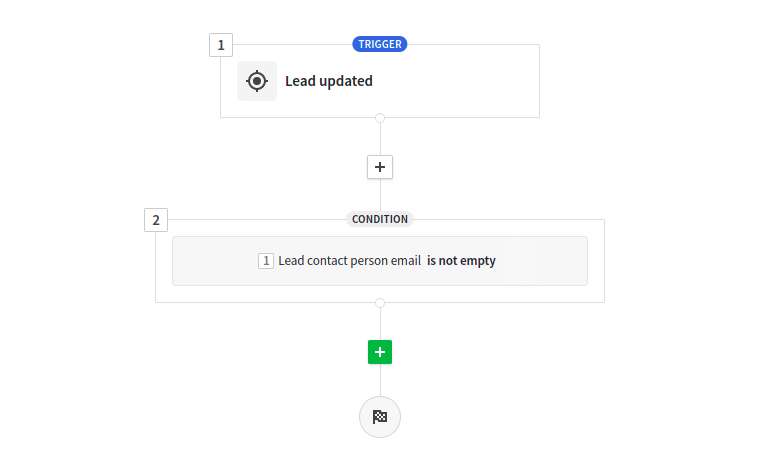Viewport: 761px width, 456px height.
Task: Click the target icon in the trigger step
Action: pos(257,81)
